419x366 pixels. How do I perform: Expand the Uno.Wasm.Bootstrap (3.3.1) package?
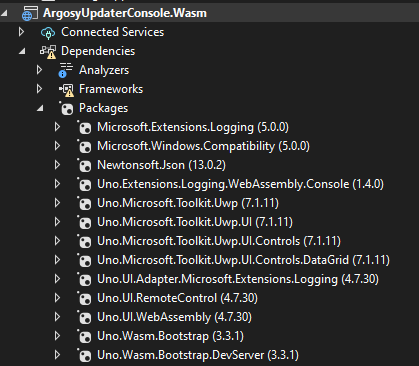[57, 336]
